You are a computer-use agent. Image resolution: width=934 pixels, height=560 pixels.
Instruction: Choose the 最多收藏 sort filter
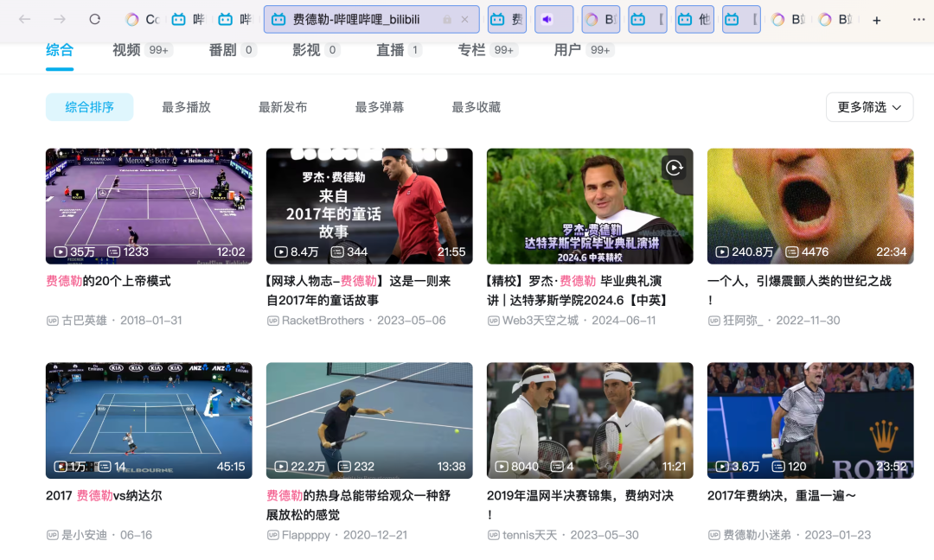coord(476,107)
